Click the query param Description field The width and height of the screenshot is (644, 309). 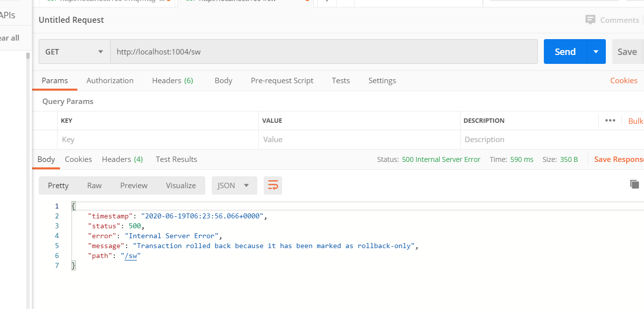coord(552,140)
